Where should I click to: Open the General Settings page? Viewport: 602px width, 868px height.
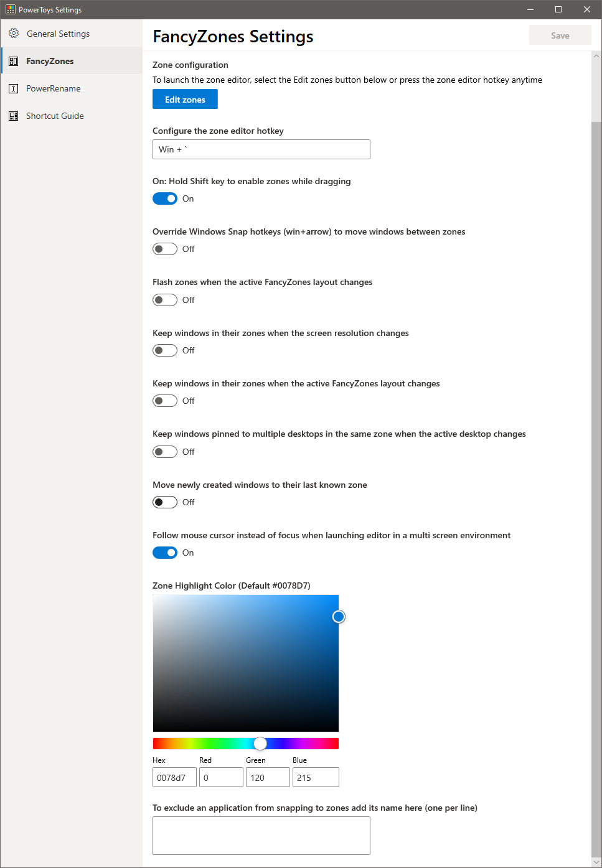click(x=58, y=34)
